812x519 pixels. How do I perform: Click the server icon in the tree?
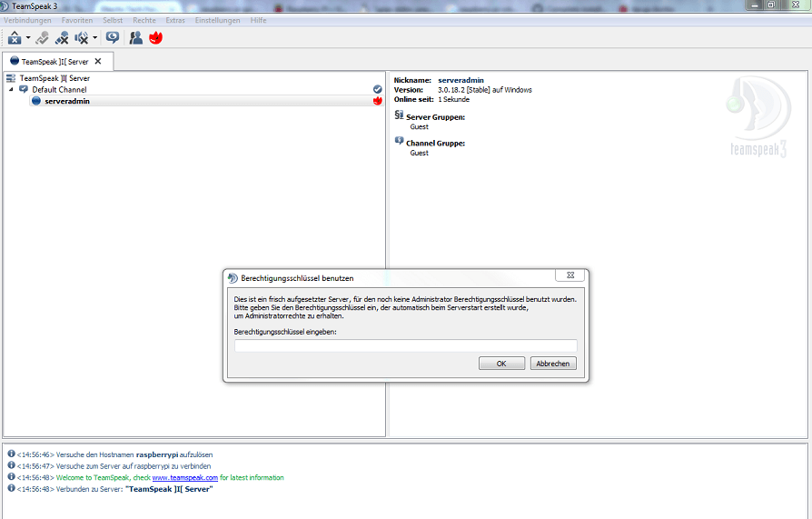(11, 78)
